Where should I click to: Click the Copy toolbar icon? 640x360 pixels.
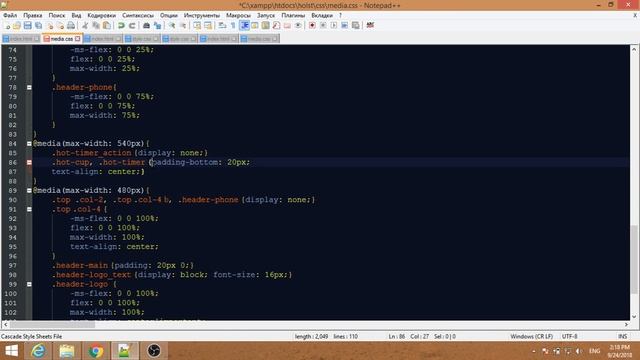pos(96,26)
